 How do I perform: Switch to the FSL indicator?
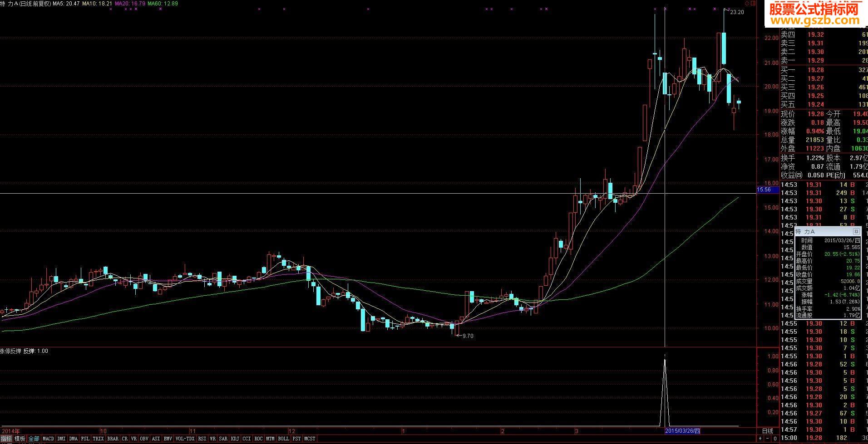tap(85, 439)
